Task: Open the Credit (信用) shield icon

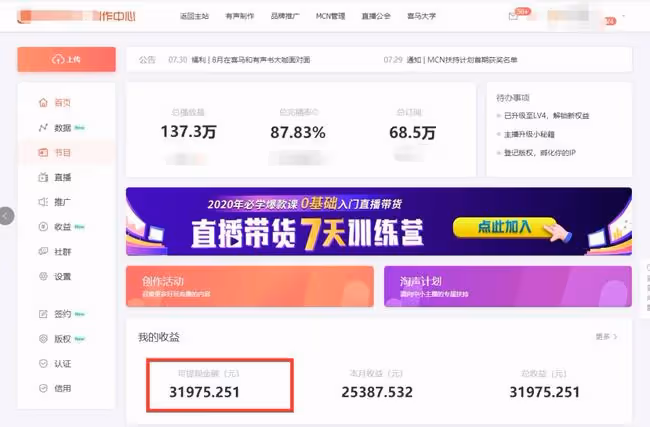Action: coord(43,388)
